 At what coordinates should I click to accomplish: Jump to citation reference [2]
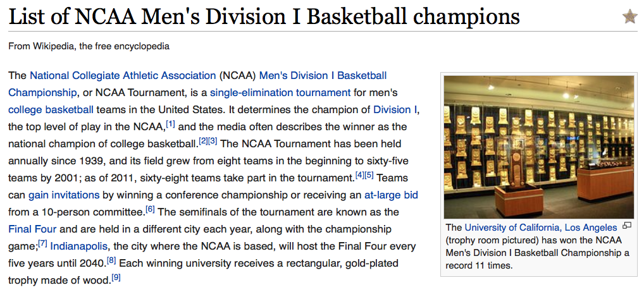[203, 141]
